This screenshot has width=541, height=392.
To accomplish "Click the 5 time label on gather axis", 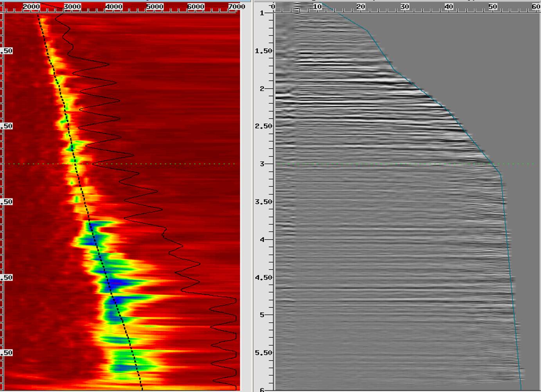I will pyautogui.click(x=262, y=315).
